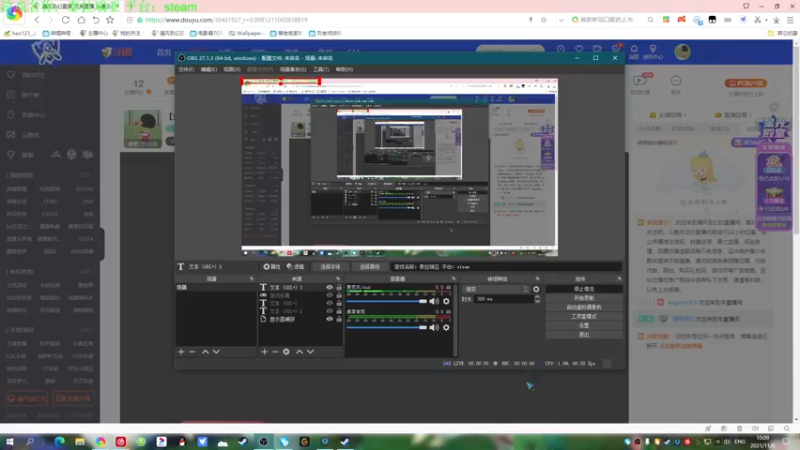
Task: Adjust desktop audio volume slider
Action: (x=387, y=328)
